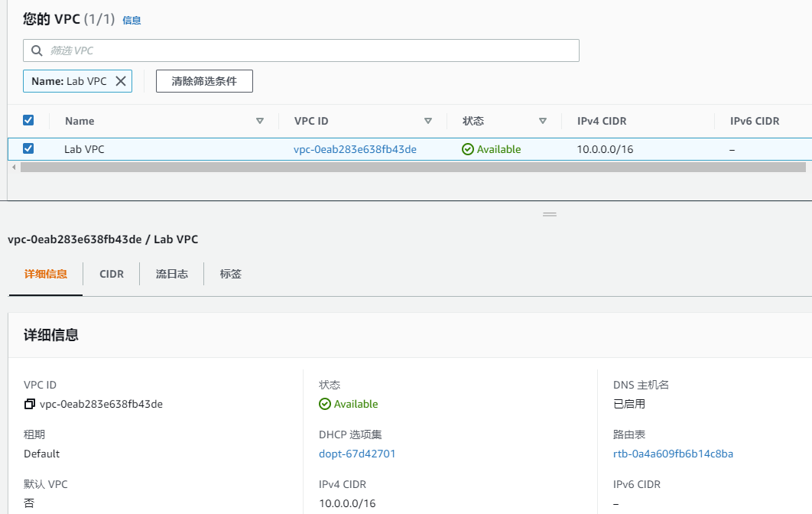This screenshot has width=812, height=514.
Task: Open the 详细信息 tab
Action: (x=46, y=274)
